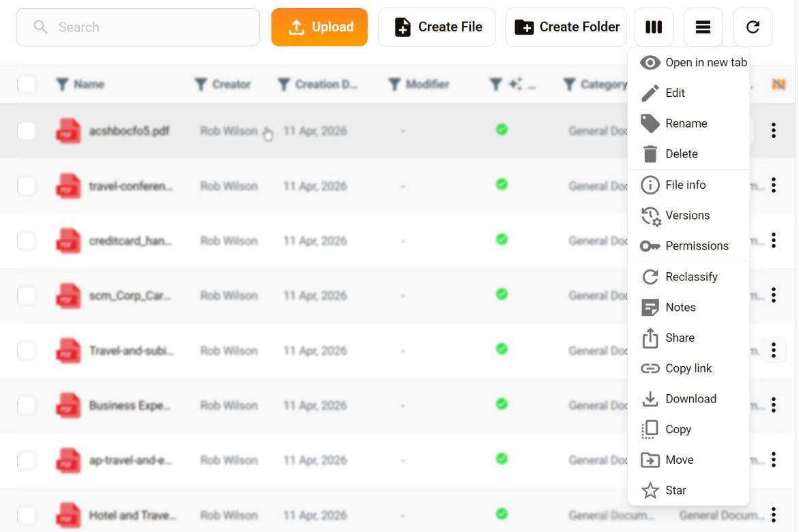The image size is (799, 532).
Task: Click Create File button
Action: click(x=437, y=27)
